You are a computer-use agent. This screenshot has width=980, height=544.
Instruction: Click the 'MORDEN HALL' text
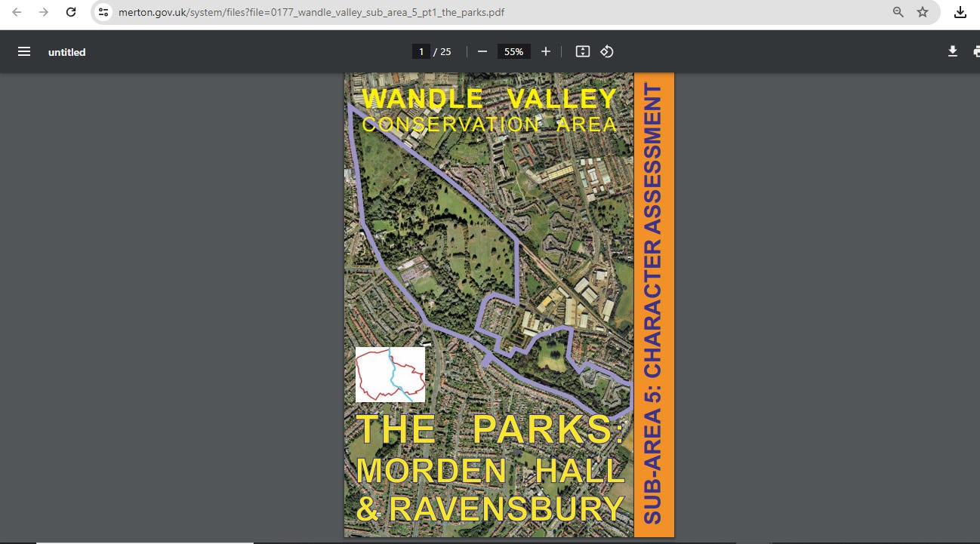[x=491, y=472]
